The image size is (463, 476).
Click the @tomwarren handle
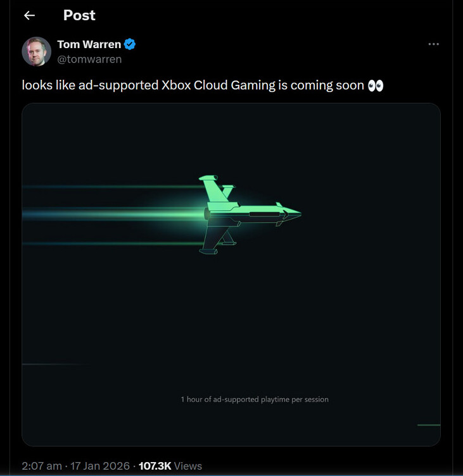[89, 59]
